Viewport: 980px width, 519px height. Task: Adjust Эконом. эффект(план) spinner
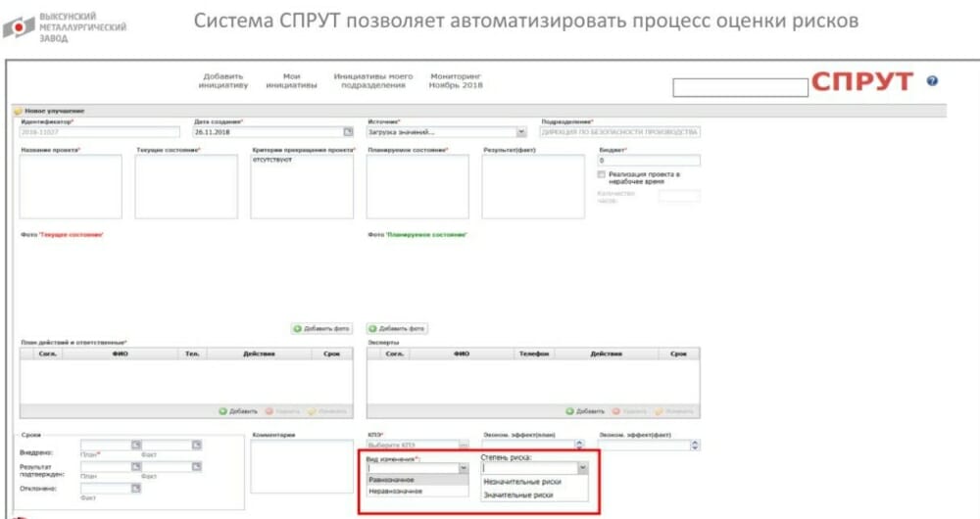[579, 445]
